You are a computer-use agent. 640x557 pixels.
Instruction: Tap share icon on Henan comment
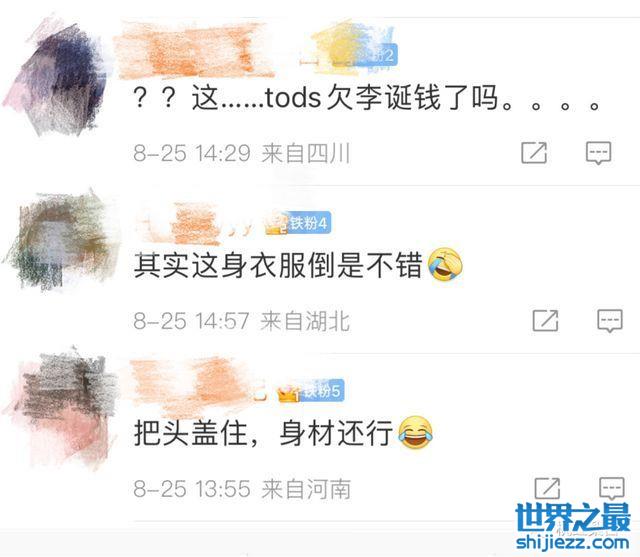point(547,488)
